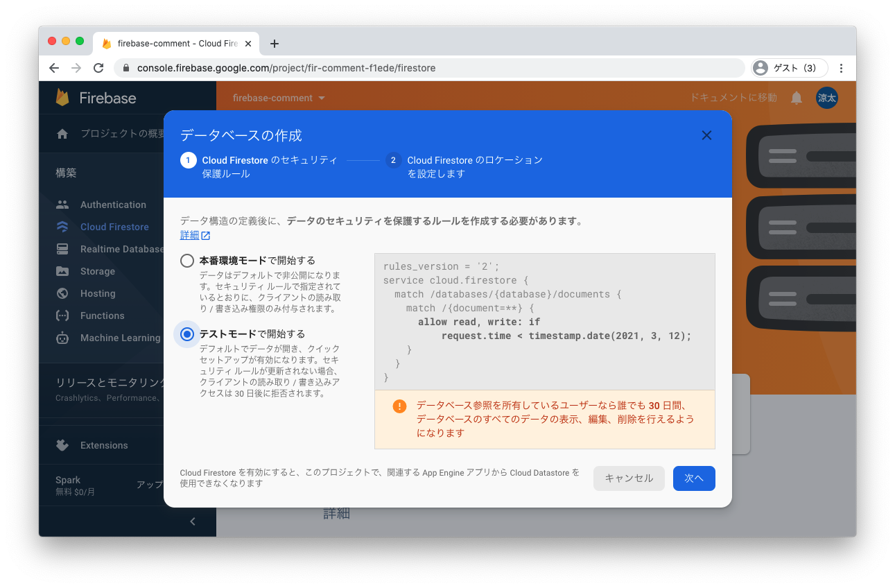Open a new browser tab
This screenshot has height=588, width=895.
[275, 44]
